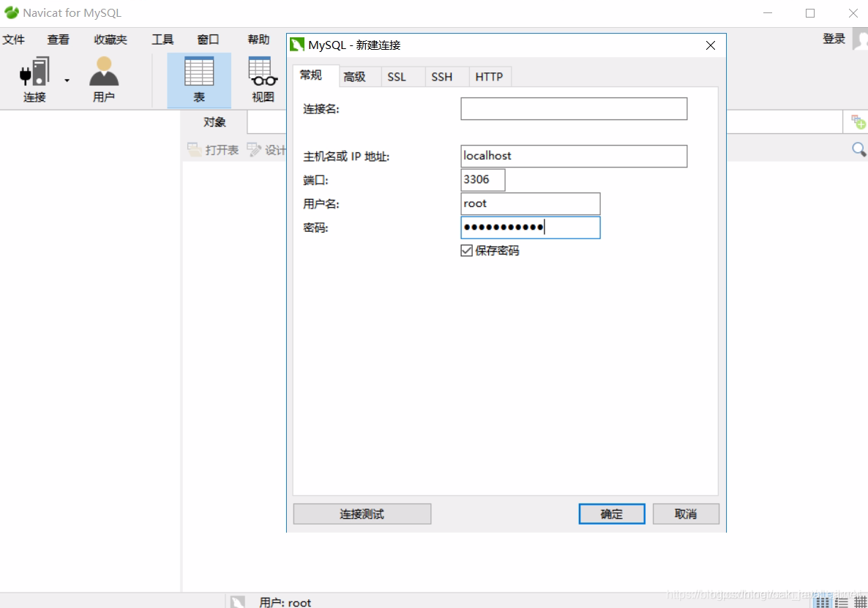Click the port field showing 3306

[x=483, y=180]
